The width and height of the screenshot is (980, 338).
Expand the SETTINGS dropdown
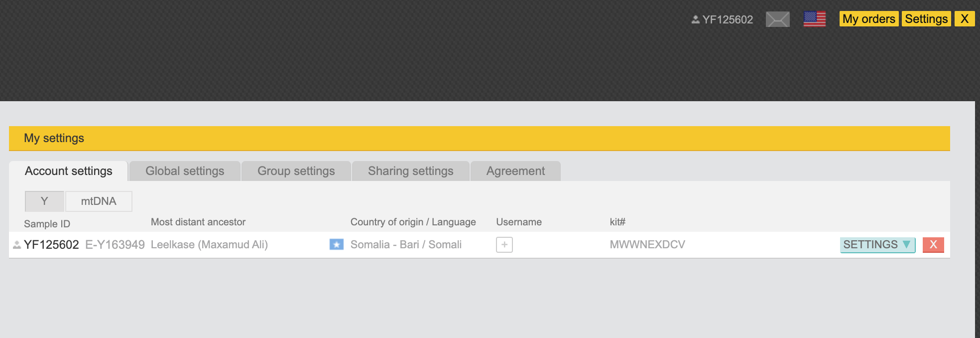point(877,245)
